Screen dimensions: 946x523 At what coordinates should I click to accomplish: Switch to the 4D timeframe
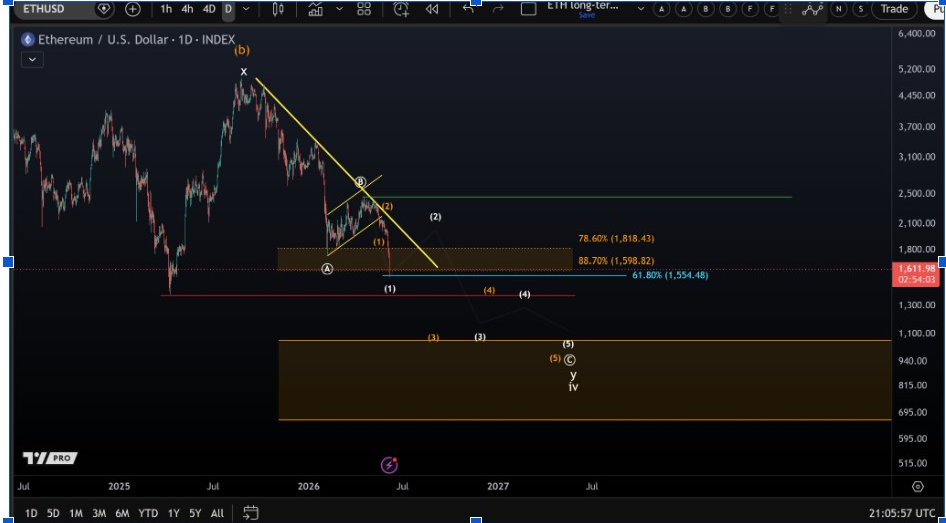[209, 9]
